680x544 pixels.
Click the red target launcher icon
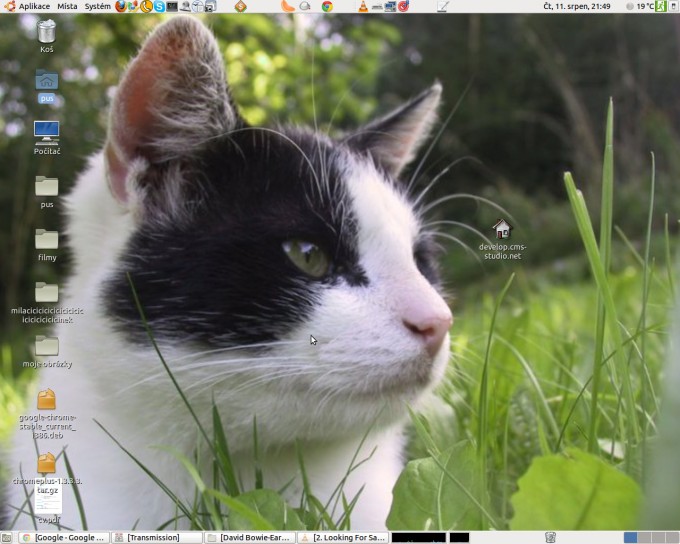[x=403, y=6]
